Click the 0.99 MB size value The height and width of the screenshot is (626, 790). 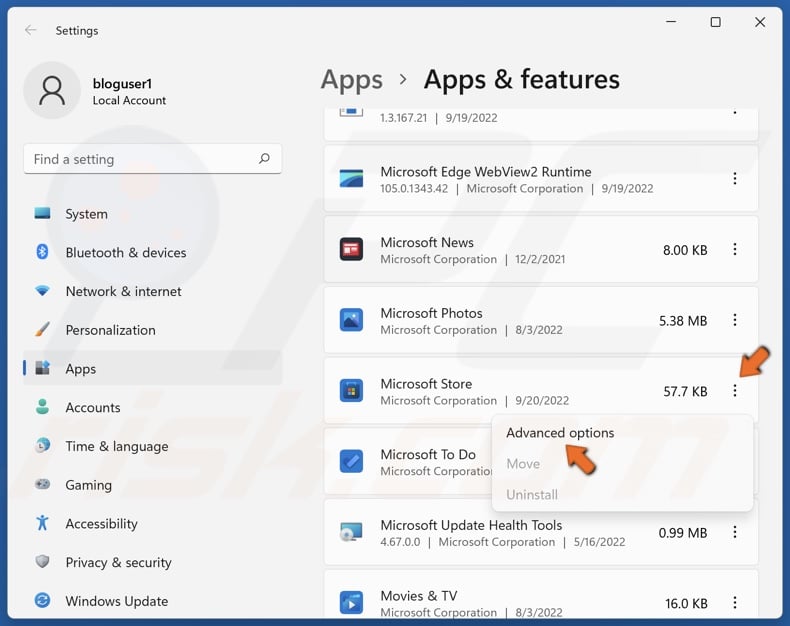point(683,533)
